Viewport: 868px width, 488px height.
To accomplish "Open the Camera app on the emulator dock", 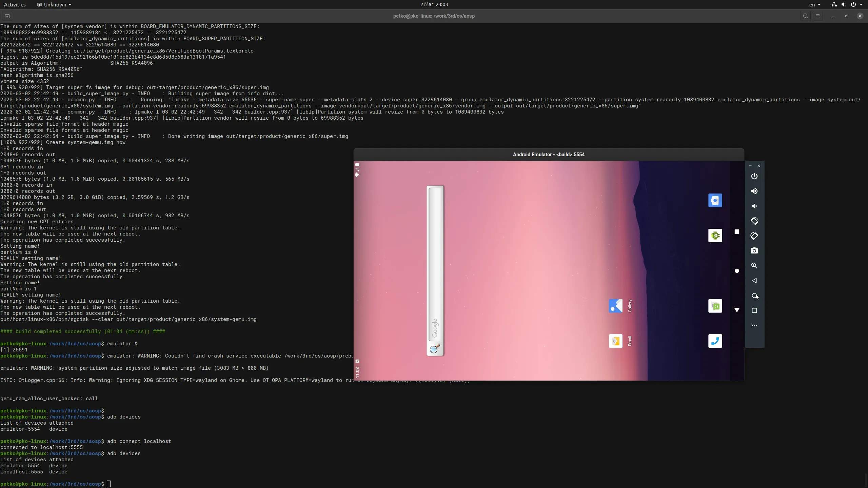I will coord(715,200).
